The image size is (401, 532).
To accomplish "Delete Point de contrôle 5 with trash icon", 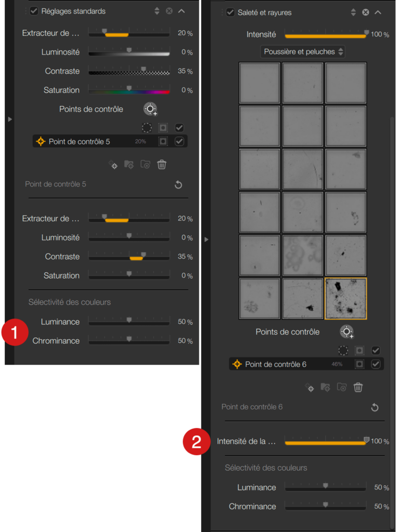I will point(162,165).
